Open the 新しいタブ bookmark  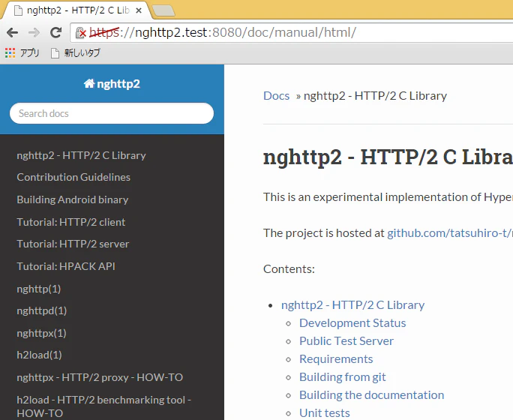pos(76,52)
